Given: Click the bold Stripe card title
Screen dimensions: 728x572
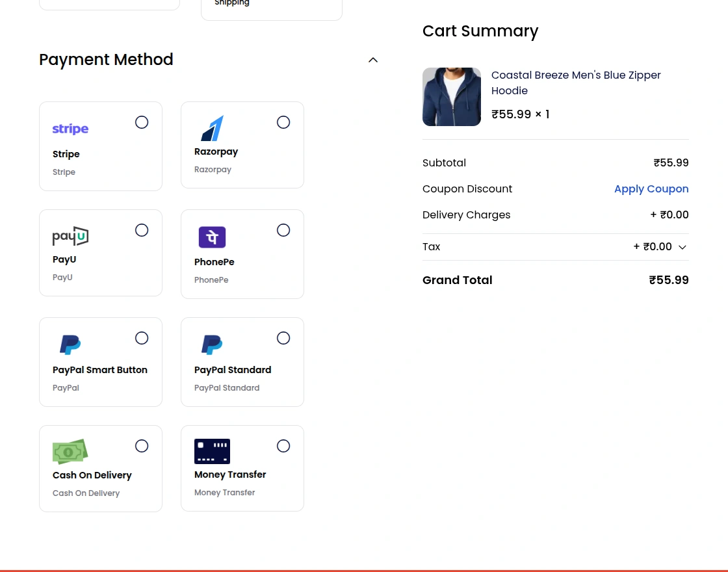Looking at the screenshot, I should [66, 153].
